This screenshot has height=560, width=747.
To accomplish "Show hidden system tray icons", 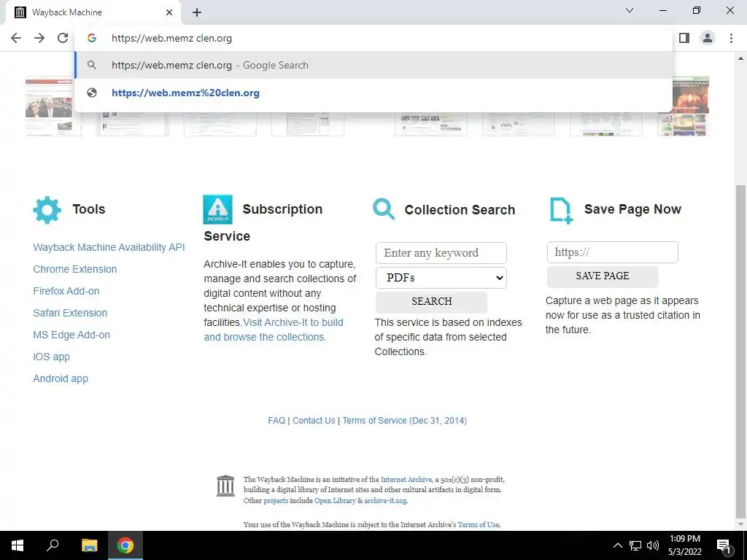I will (617, 545).
